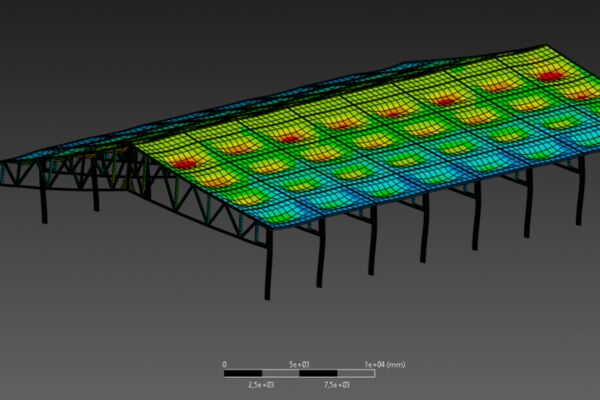Click the "1e+04 (mm)" scale ruler label
Screen dimensions: 600x400
click(385, 364)
